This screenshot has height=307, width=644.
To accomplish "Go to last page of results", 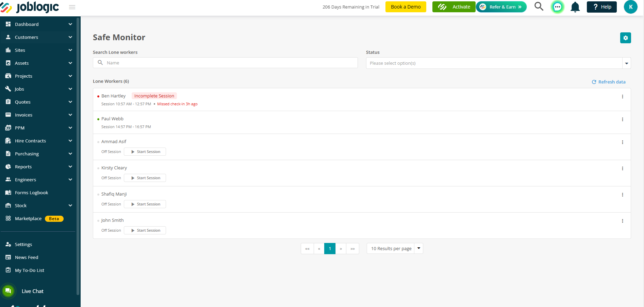I will tap(353, 248).
